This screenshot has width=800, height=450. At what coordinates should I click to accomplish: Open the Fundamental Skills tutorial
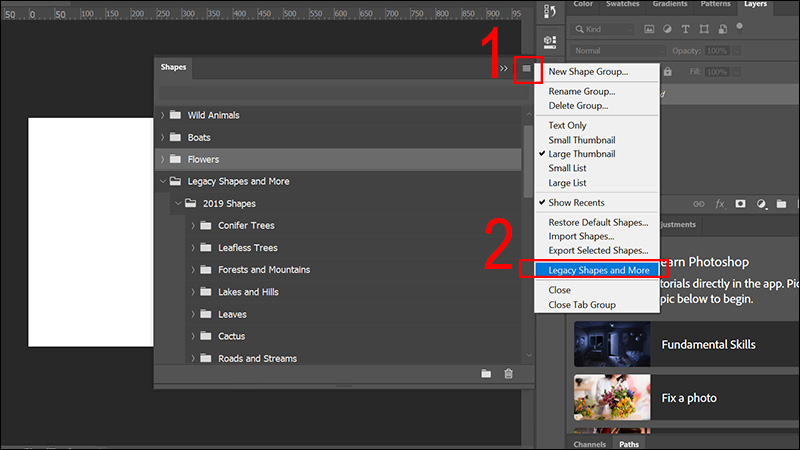(708, 345)
